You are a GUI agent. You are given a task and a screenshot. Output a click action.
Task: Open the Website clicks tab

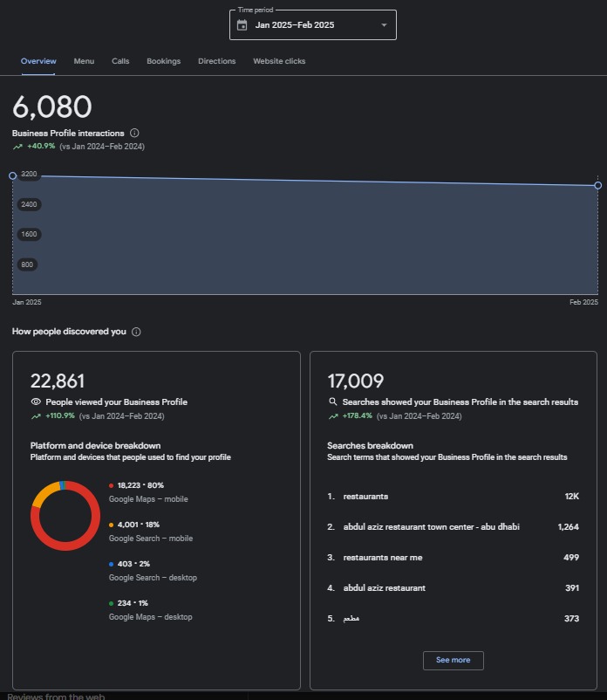coord(279,61)
